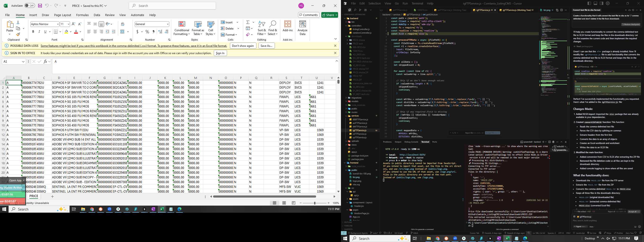
Task: Toggle italic formatting in Excel
Action: click(39, 32)
